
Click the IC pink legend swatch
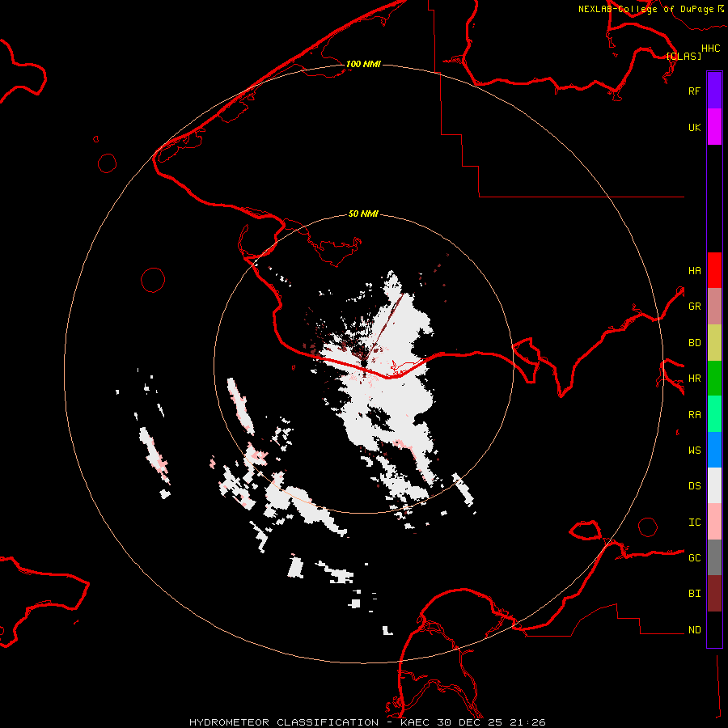(714, 522)
